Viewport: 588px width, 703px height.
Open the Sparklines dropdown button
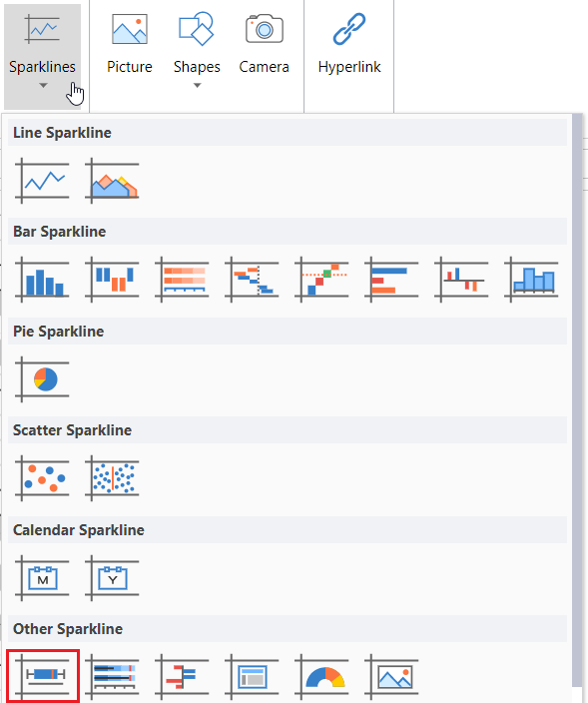[x=43, y=56]
